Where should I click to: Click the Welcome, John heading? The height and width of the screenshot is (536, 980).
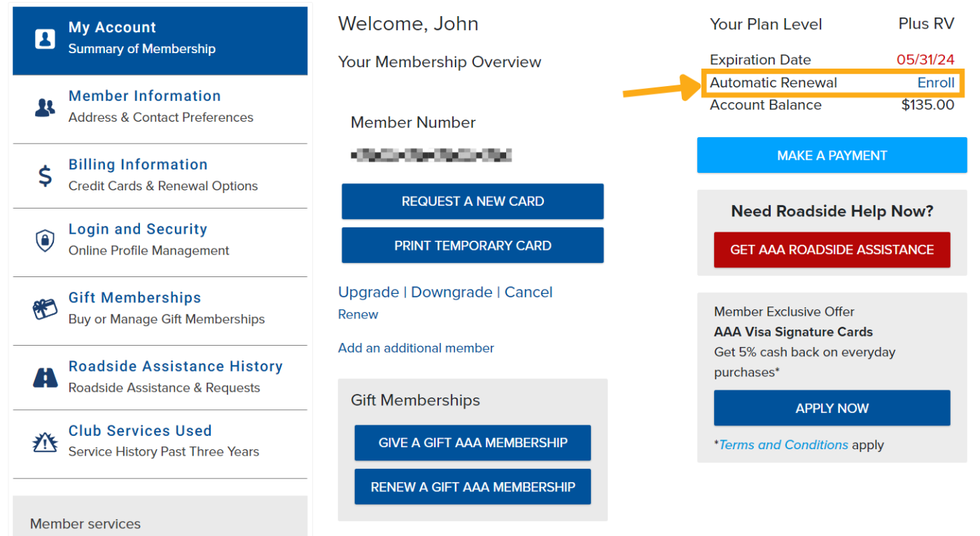tap(408, 24)
